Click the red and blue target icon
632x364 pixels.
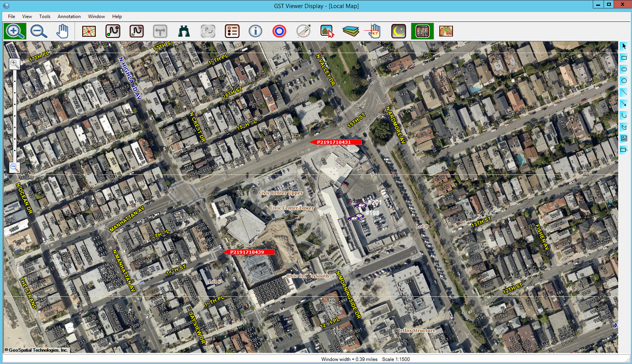point(279,31)
